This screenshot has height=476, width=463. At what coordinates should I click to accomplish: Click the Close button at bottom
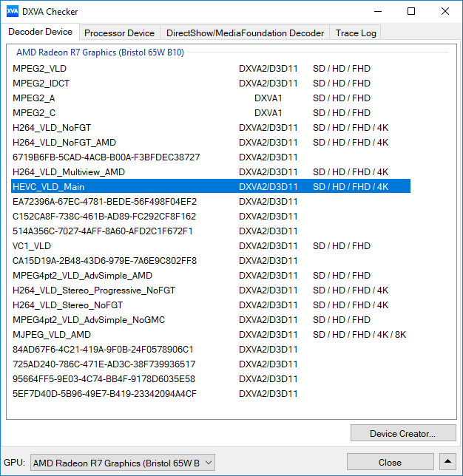tap(390, 462)
